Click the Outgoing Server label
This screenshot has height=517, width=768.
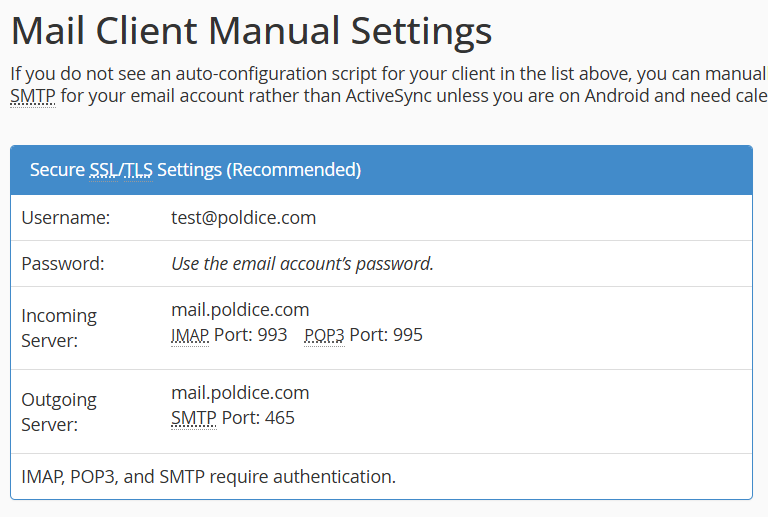[x=59, y=411]
